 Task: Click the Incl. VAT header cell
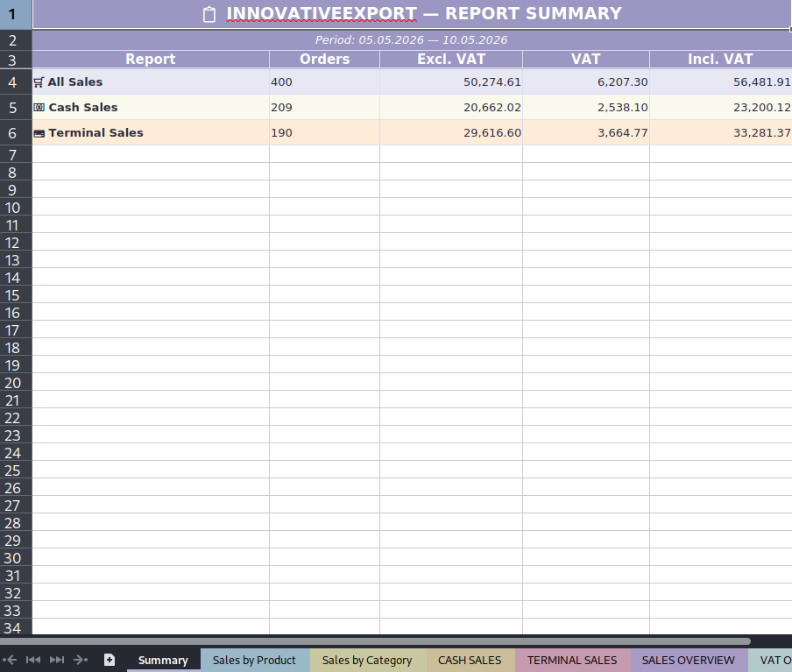[x=721, y=59]
